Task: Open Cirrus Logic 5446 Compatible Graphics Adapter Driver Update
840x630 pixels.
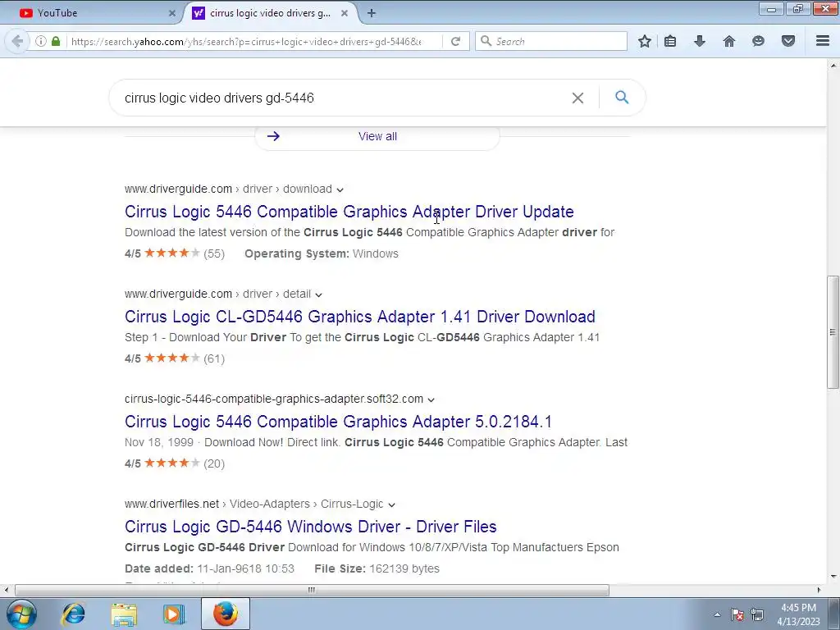Action: click(349, 212)
